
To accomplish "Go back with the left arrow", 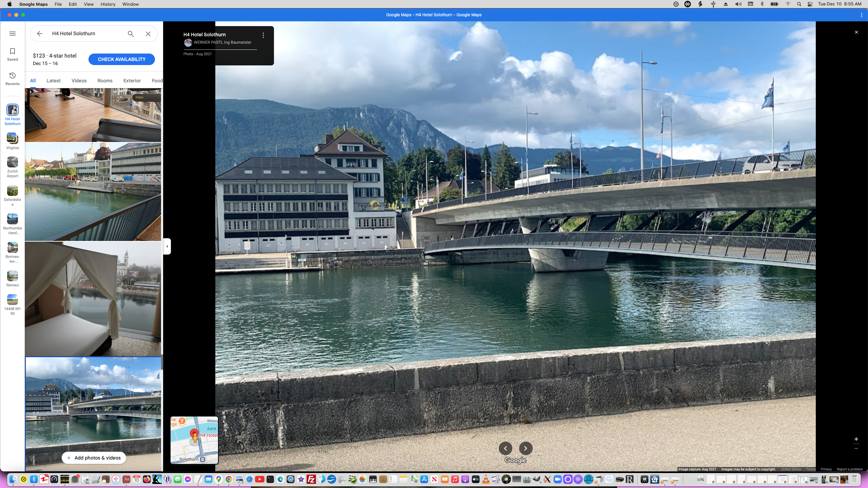I will click(40, 34).
